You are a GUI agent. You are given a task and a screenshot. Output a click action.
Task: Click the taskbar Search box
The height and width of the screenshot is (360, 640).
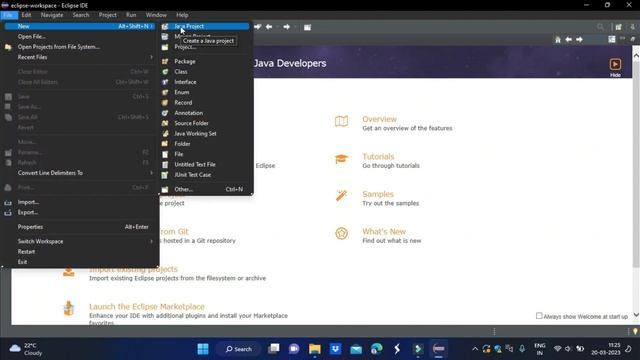[x=238, y=349]
